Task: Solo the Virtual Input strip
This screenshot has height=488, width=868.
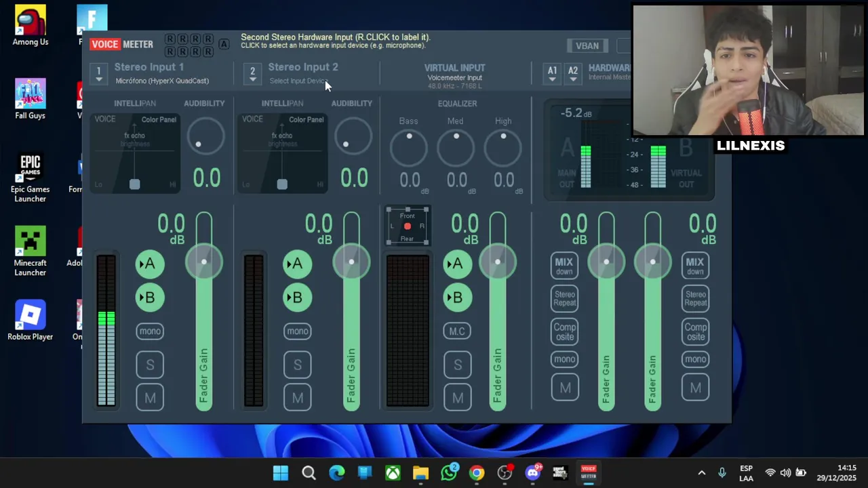Action: click(x=458, y=365)
